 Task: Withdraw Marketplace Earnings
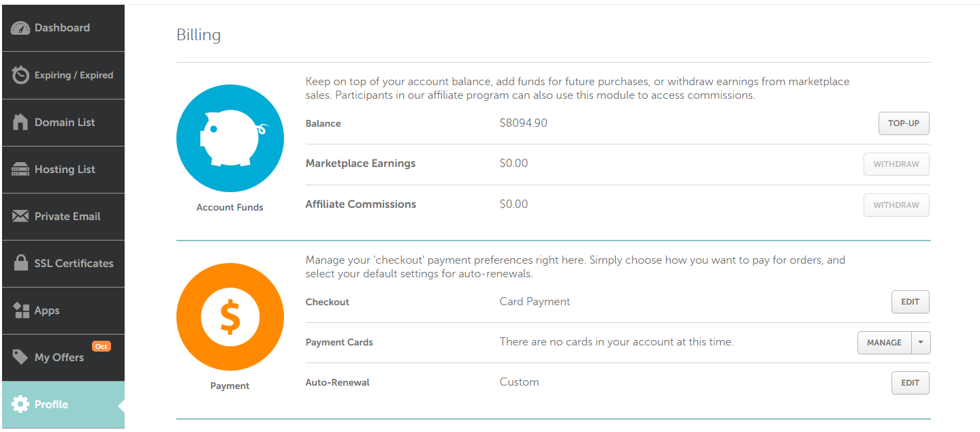pos(896,164)
